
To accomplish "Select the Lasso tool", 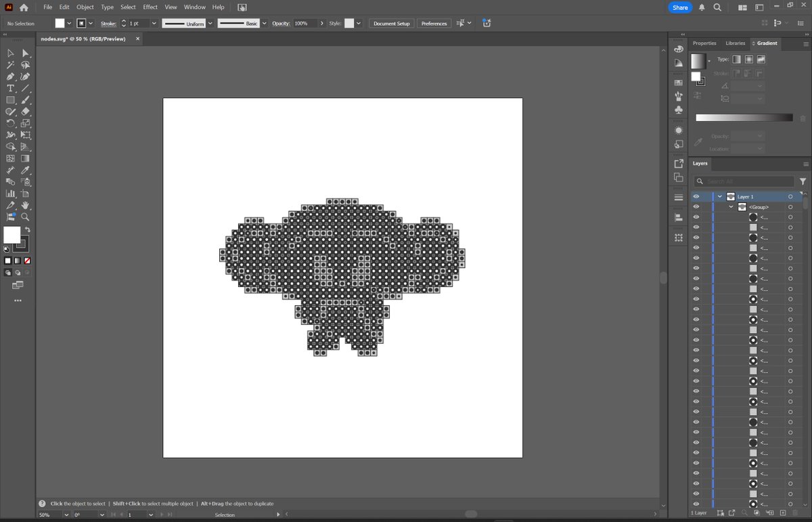I will pos(25,65).
